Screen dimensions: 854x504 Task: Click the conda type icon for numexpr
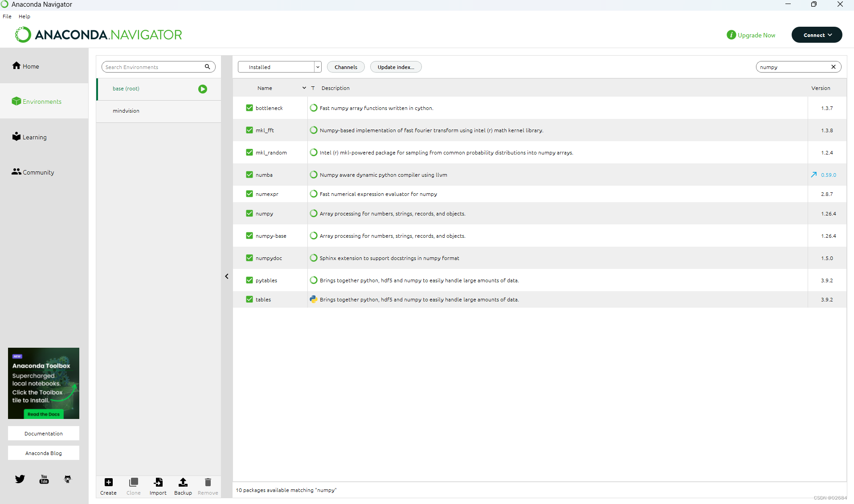[x=314, y=194]
